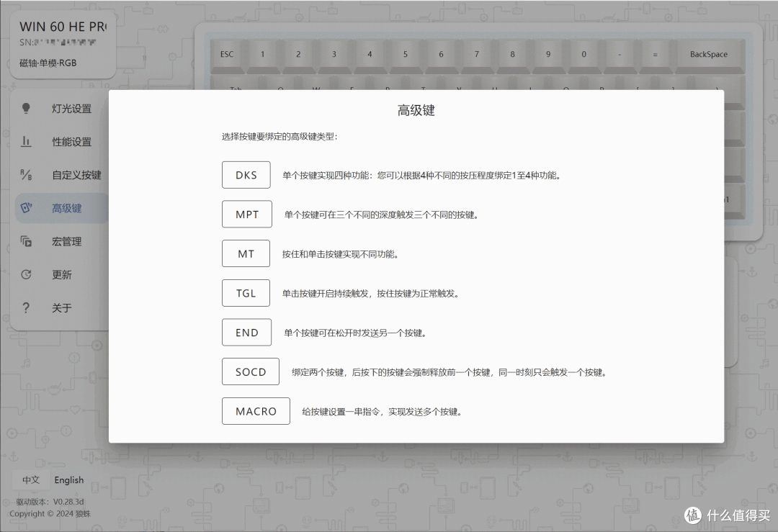Viewport: 778px width, 532px height.
Task: Open the 关于 question mark icon
Action: (x=26, y=307)
